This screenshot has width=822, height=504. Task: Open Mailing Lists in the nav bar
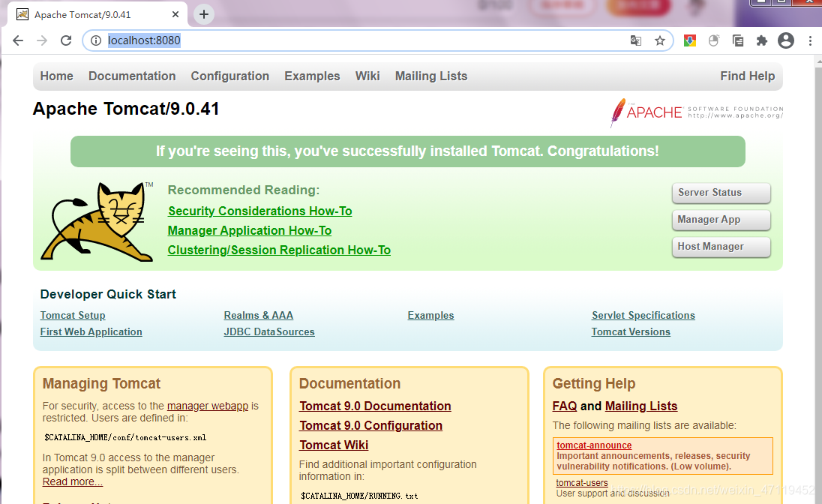point(431,76)
